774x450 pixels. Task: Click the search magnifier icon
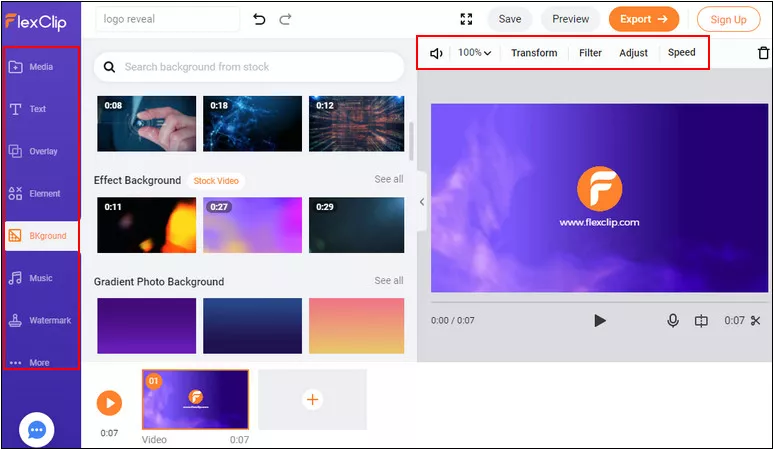tap(109, 67)
